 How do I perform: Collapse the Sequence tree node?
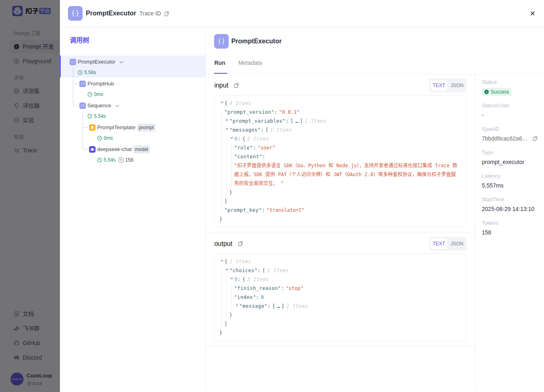(x=117, y=106)
